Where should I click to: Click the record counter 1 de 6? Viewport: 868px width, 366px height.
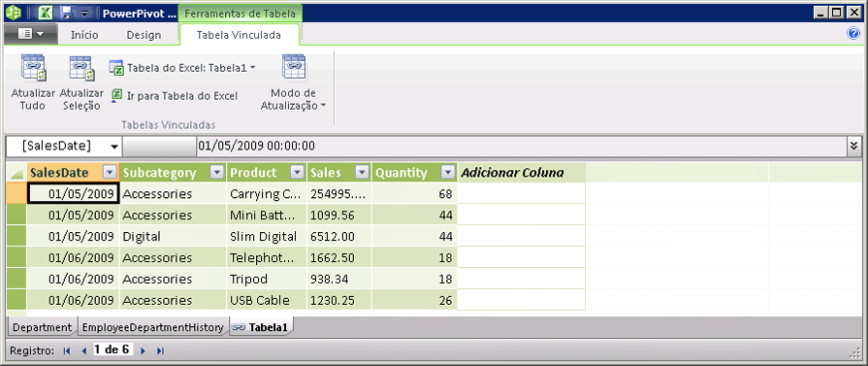click(112, 349)
